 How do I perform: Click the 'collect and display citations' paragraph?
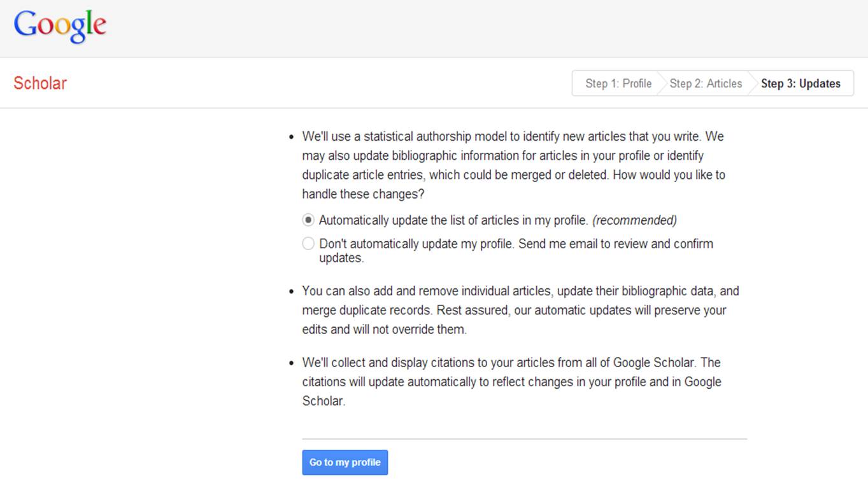(x=511, y=381)
